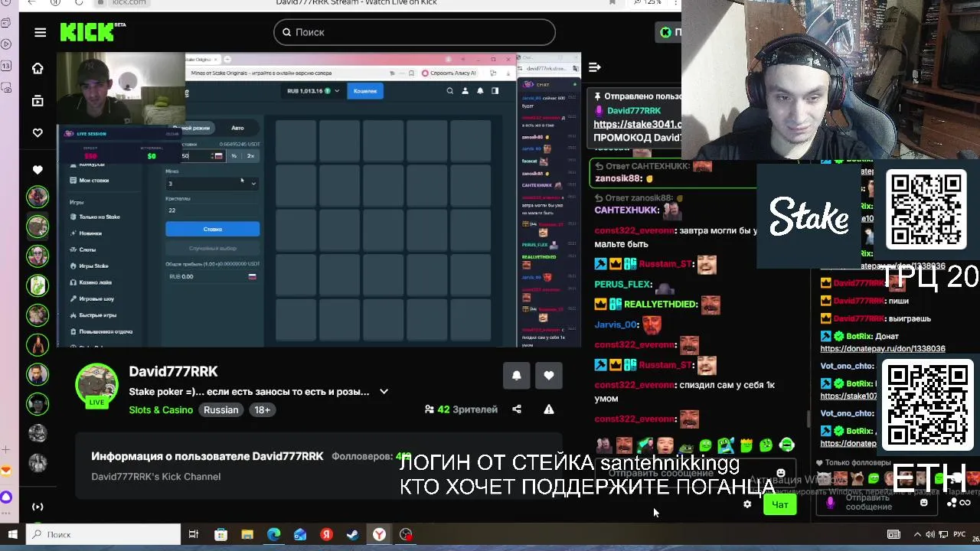Click the top-left tile in the Mines grid
This screenshot has height=551, width=980.
pyautogui.click(x=296, y=141)
